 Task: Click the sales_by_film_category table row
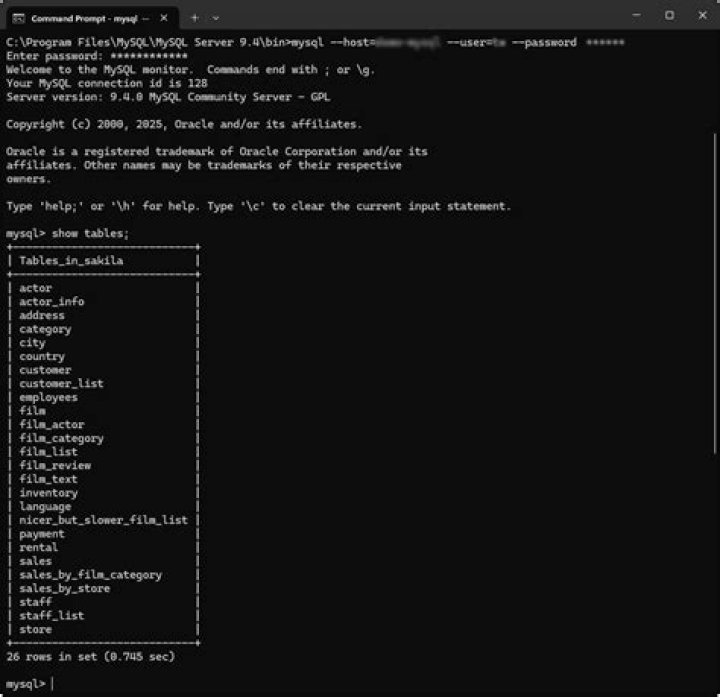90,575
